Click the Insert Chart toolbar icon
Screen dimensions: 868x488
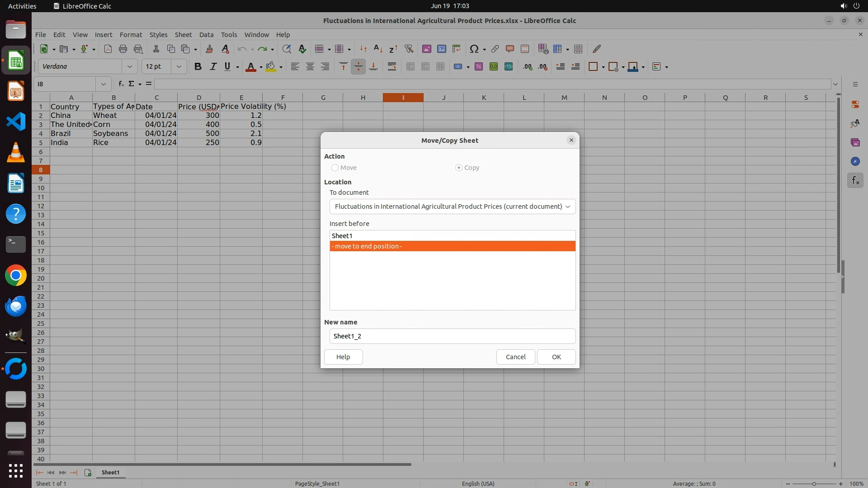[x=442, y=49]
